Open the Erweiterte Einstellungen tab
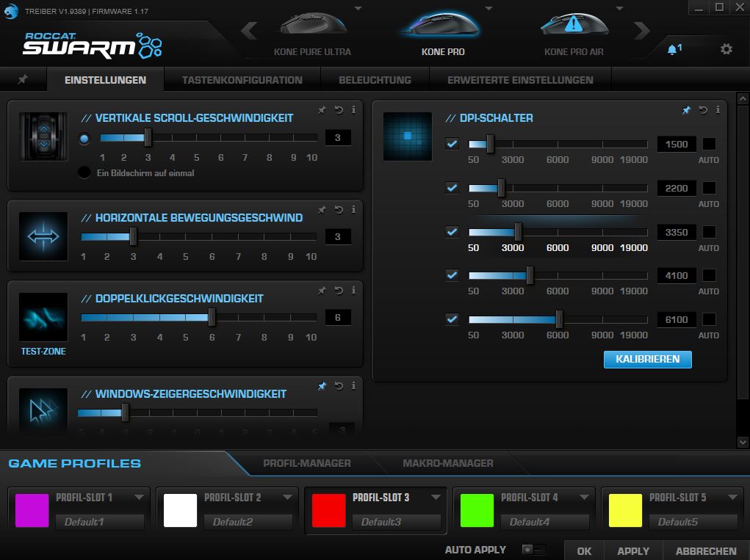The height and width of the screenshot is (560, 750). pos(520,80)
